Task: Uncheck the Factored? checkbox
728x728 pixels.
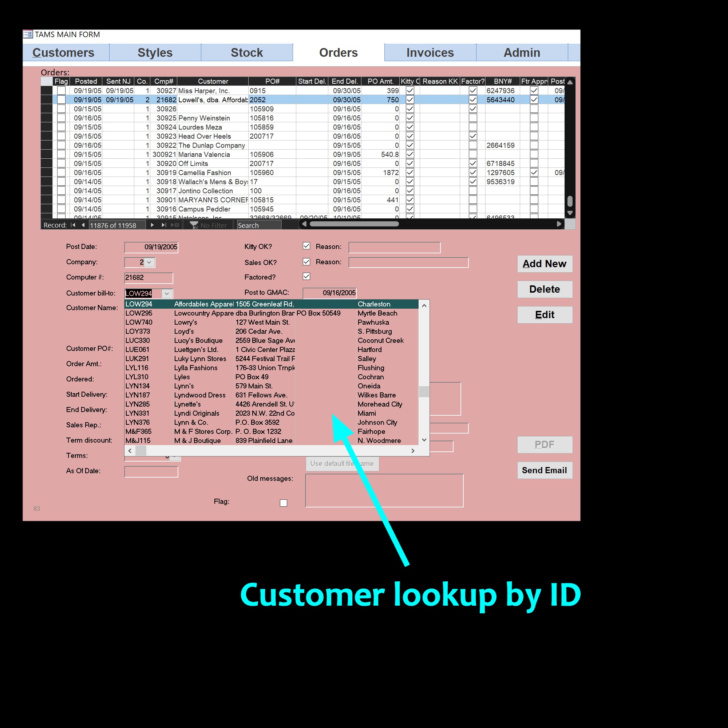Action: click(306, 277)
